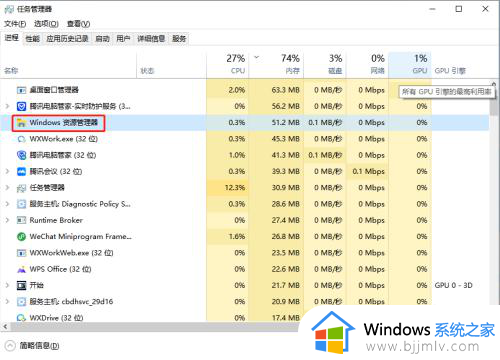Switch to the 应用历史记录 tab
Viewport: 500px width, 360px height.
67,39
